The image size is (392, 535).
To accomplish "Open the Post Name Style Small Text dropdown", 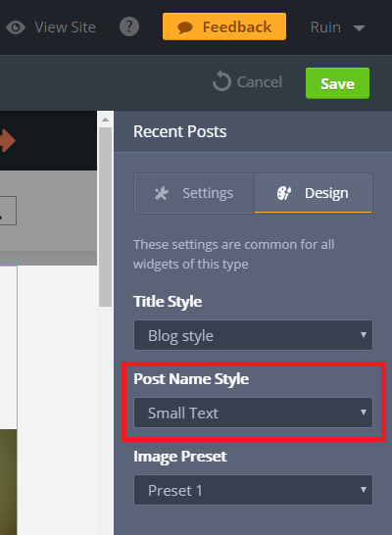I will pos(253,413).
